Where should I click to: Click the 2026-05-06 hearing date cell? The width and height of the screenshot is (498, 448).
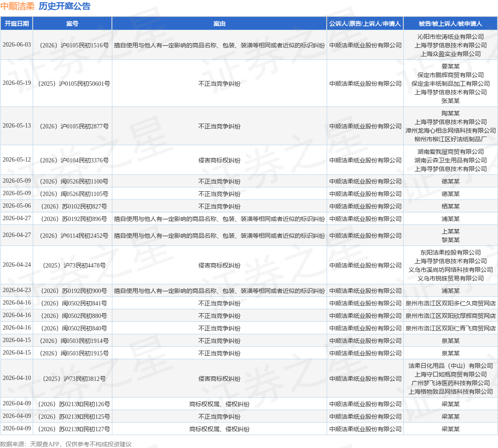coord(17,206)
